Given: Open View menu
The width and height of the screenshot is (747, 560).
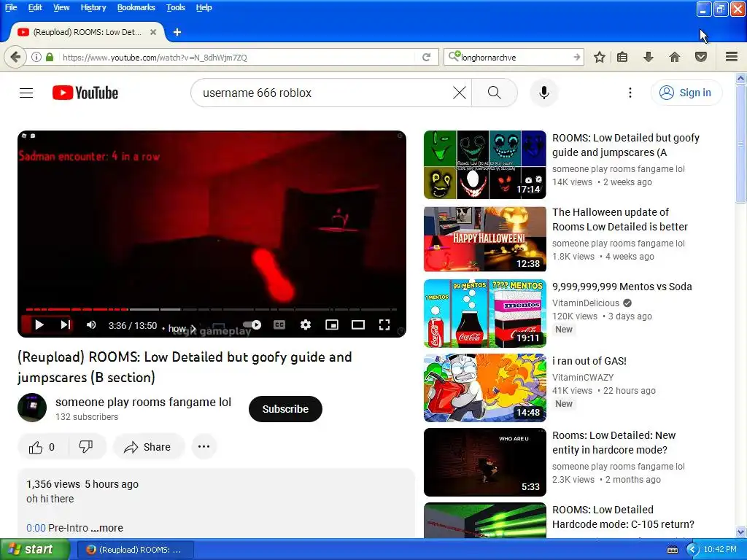Looking at the screenshot, I should (x=61, y=7).
